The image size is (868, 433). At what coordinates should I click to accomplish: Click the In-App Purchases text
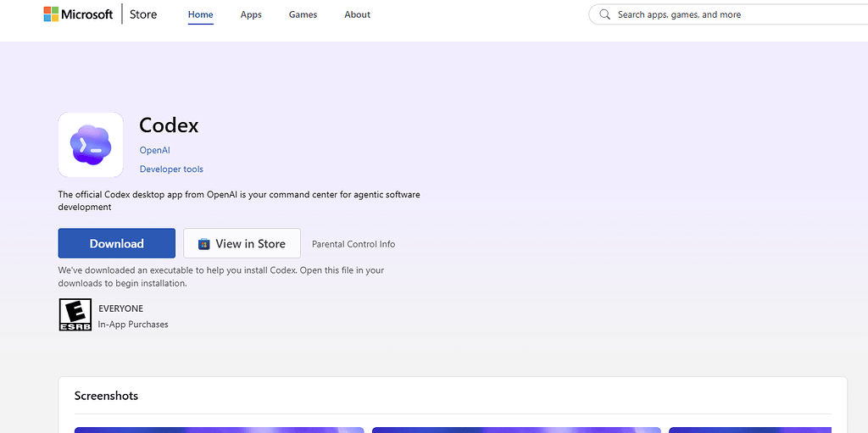point(133,325)
